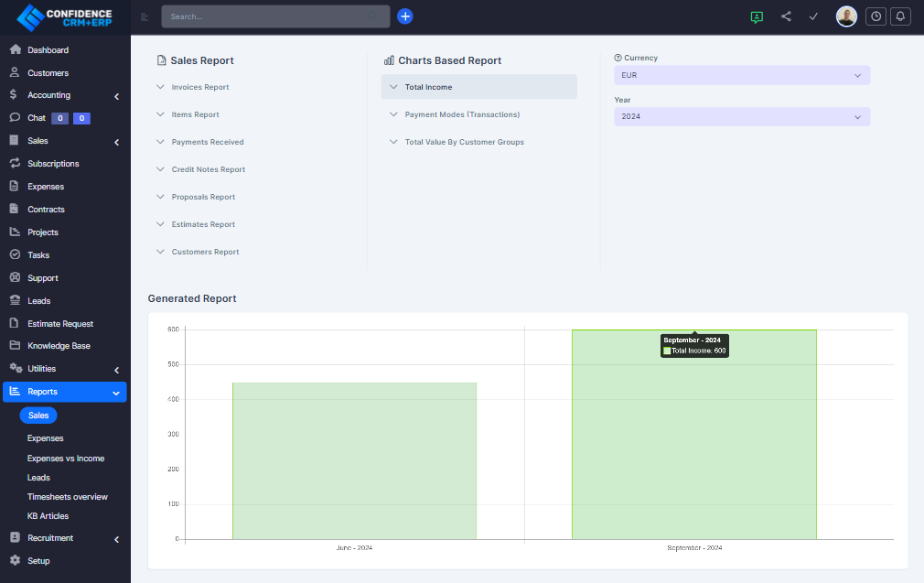Open the Currency dropdown showing EUR
The image size is (924, 583).
741,75
